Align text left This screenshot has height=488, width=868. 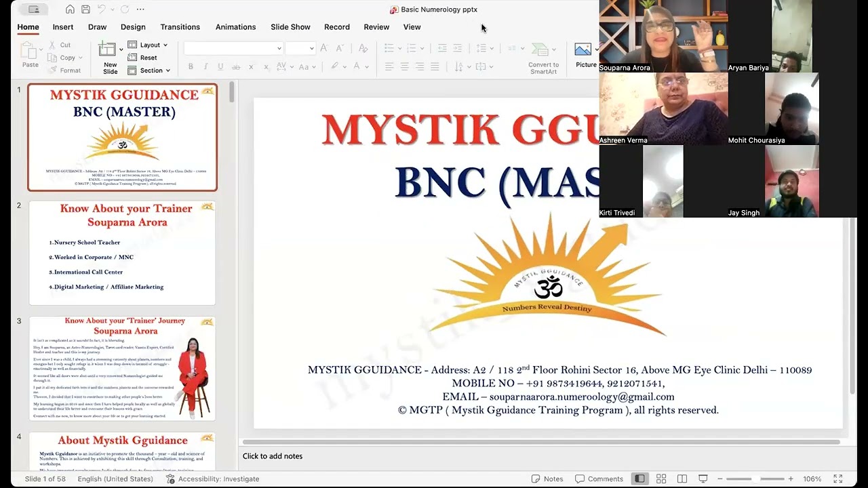[x=389, y=66]
